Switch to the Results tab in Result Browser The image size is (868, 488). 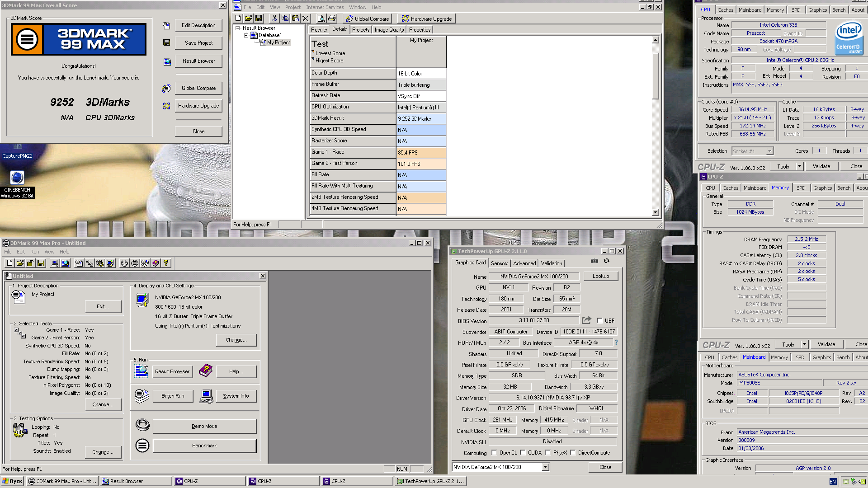[319, 30]
